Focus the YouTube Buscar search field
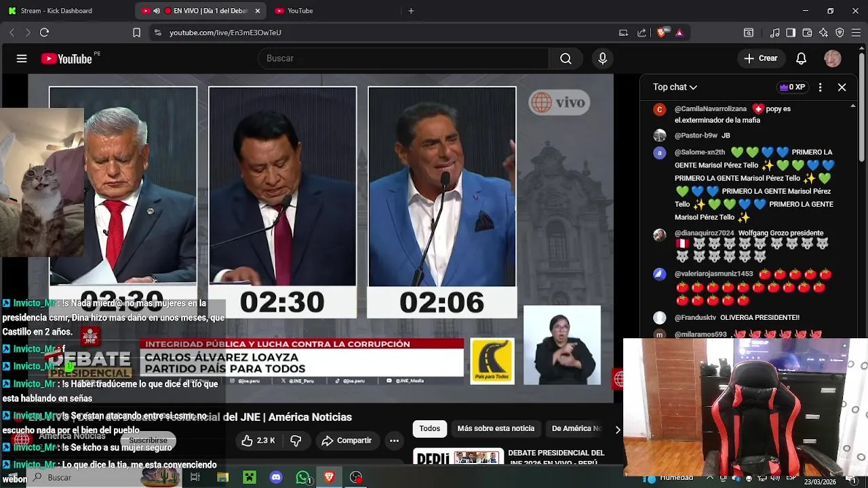Screen dimensions: 868x488 403,58
